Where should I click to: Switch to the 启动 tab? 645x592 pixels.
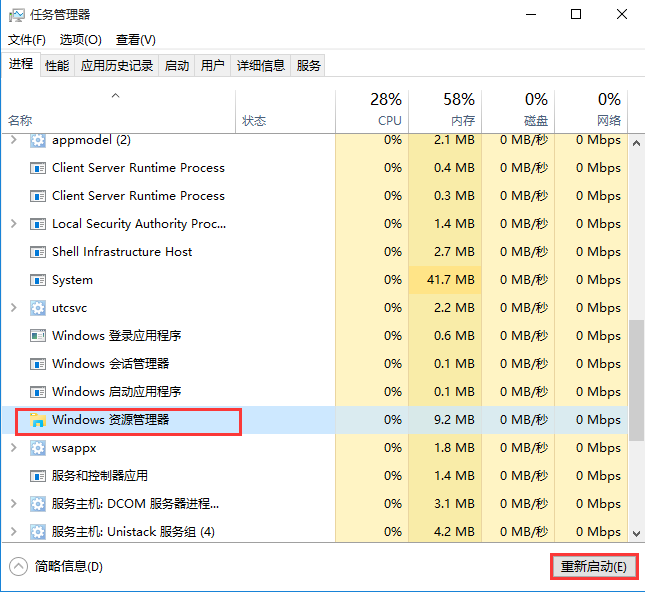point(177,65)
